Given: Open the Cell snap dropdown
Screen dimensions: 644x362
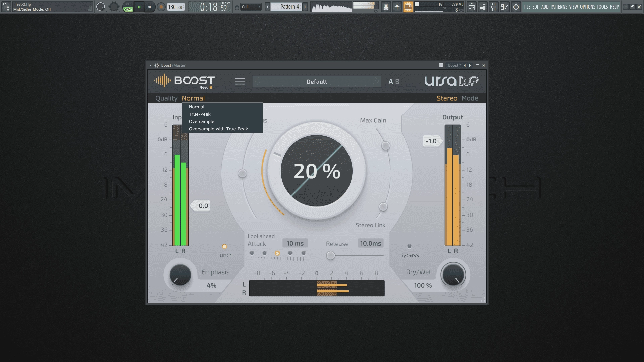Looking at the screenshot, I should pos(251,7).
